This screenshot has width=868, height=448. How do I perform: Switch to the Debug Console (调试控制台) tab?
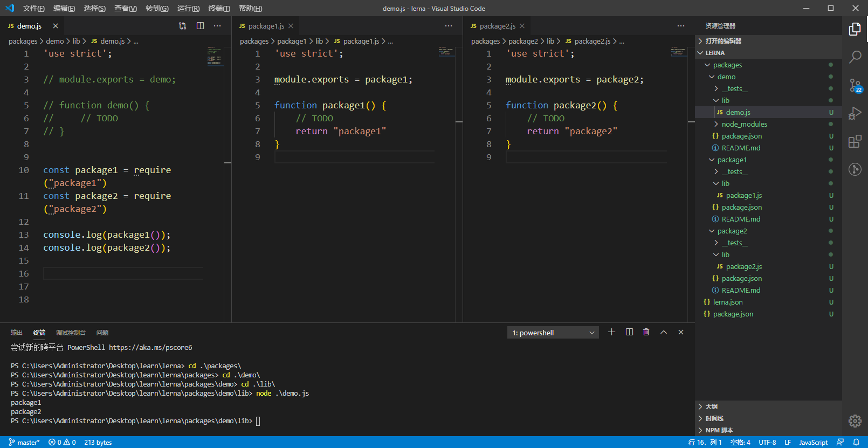[71, 333]
